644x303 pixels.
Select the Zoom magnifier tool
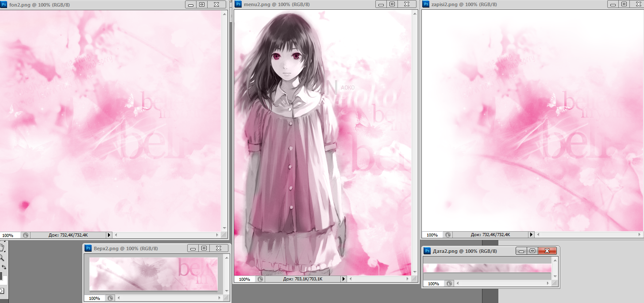(2, 257)
